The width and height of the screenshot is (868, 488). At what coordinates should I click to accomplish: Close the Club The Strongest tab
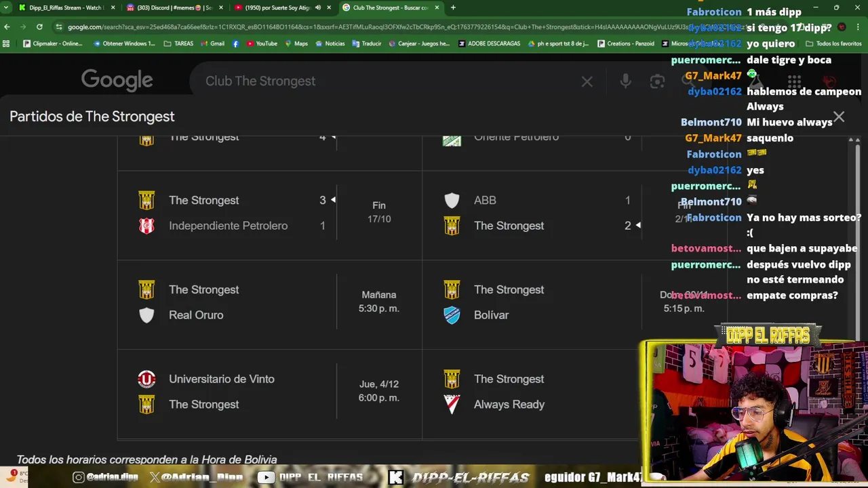coord(437,7)
